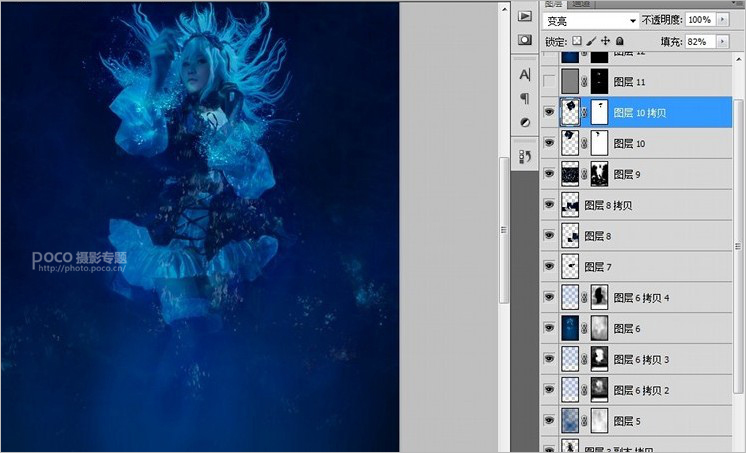Click the lock all padlock icon
This screenshot has width=746, height=453.
click(x=620, y=41)
